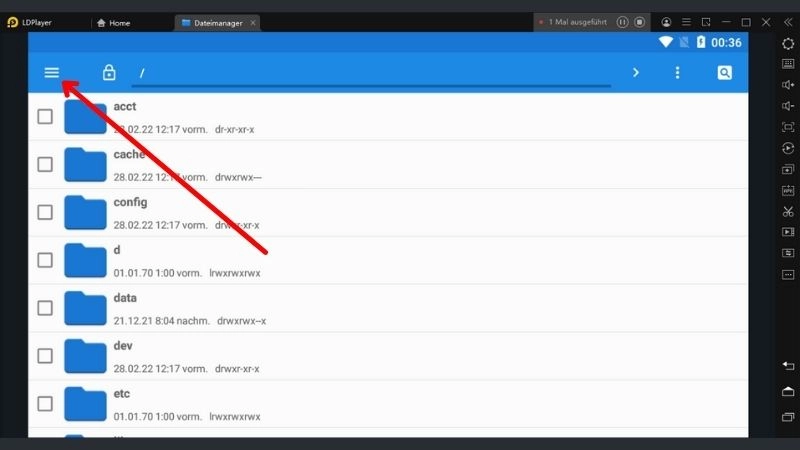Click the folder name 'dev'
This screenshot has height=450, width=800.
[123, 346]
